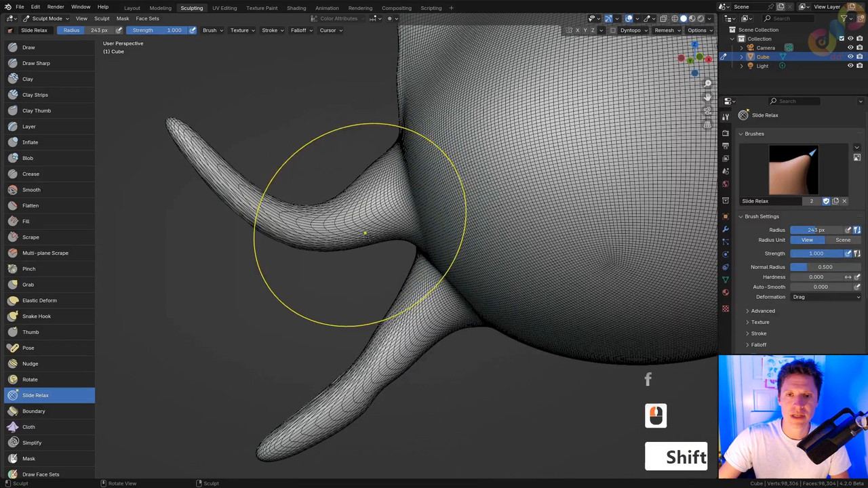
Task: Open the Mask menu in the header
Action: tap(123, 18)
